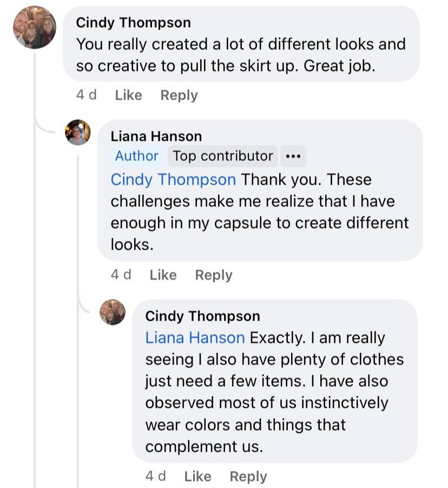The image size is (448, 488).
Task: Open Liana Hanson's profile avatar
Action: (x=78, y=133)
